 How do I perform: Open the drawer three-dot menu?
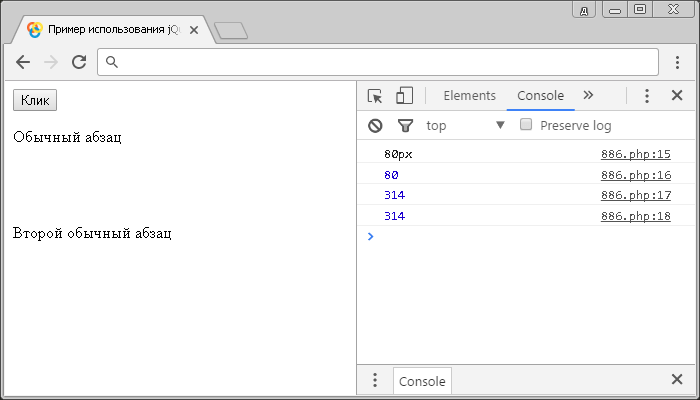(x=375, y=380)
